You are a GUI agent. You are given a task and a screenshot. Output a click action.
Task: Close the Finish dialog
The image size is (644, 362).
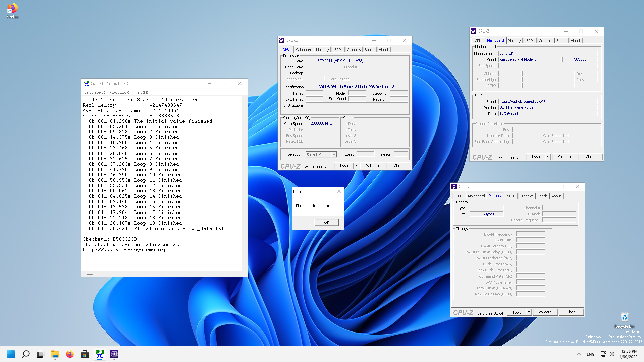click(x=339, y=191)
